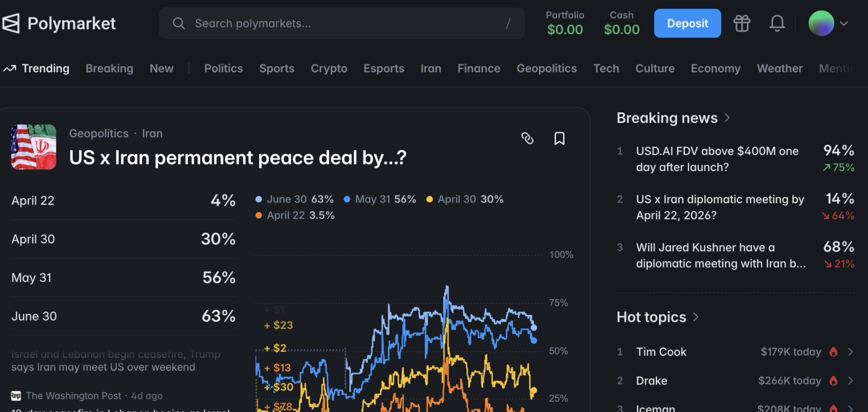Click the search magnifier icon
The height and width of the screenshot is (412, 868).
[x=178, y=23]
